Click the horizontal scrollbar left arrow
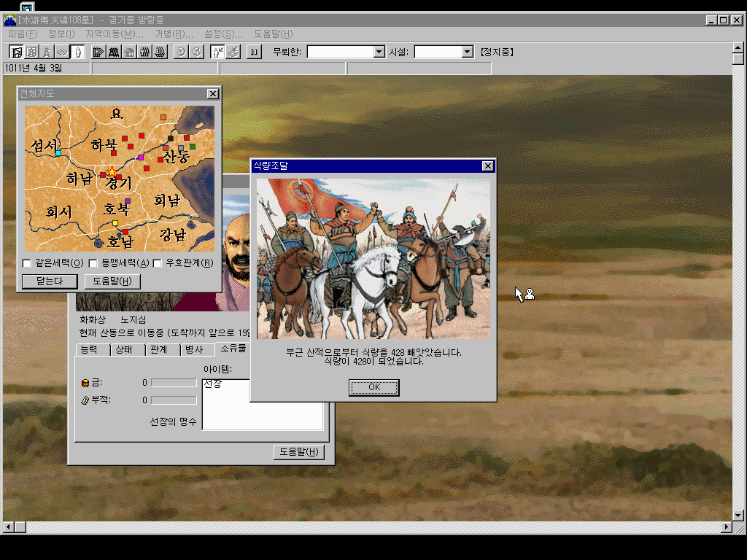 click(x=9, y=527)
